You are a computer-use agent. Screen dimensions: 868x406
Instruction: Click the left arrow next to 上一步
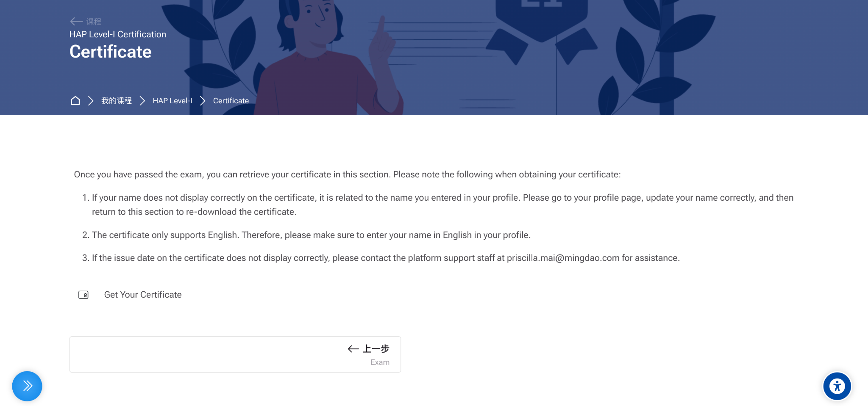(x=353, y=349)
